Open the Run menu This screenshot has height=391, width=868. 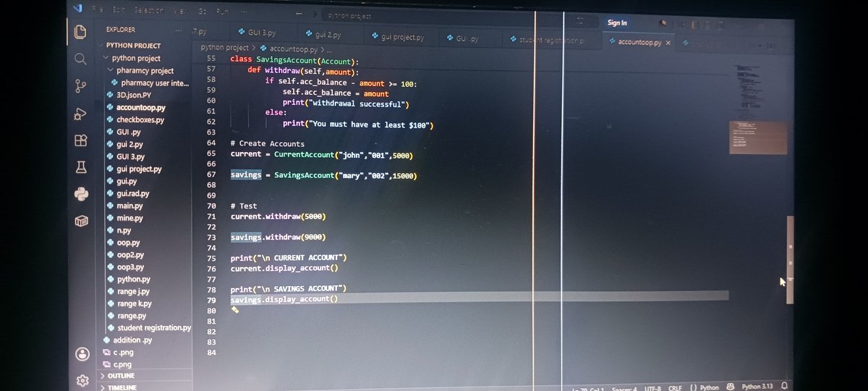(x=222, y=11)
